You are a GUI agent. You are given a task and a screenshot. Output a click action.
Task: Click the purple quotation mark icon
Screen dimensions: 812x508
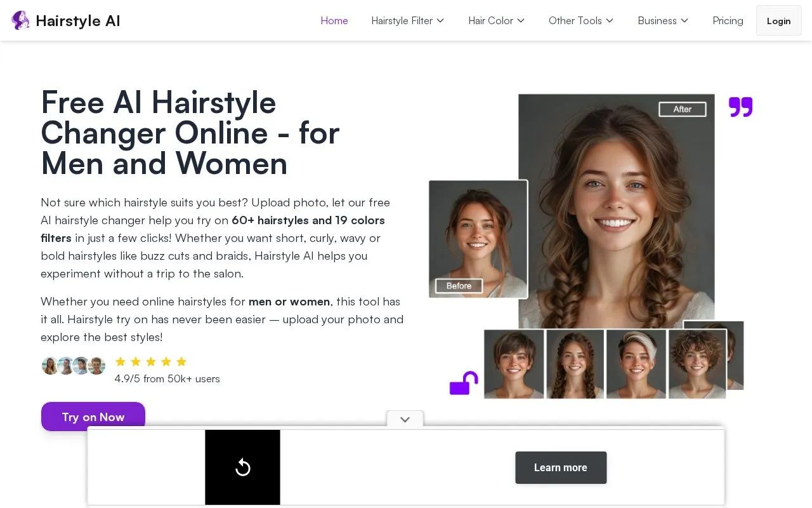[x=740, y=107]
